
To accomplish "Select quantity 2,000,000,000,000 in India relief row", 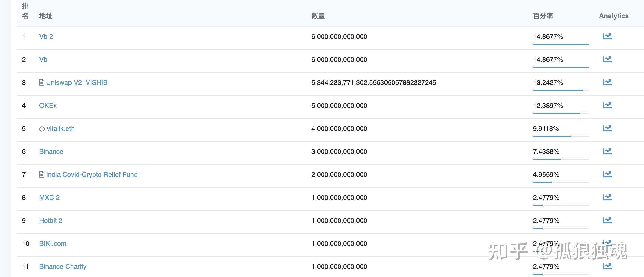I will click(x=339, y=175).
